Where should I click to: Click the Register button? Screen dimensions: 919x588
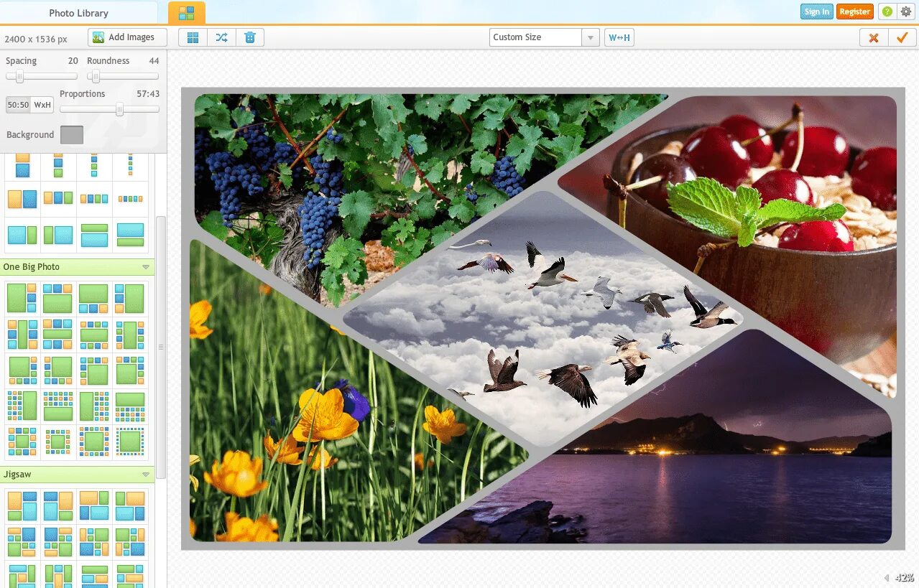855,11
